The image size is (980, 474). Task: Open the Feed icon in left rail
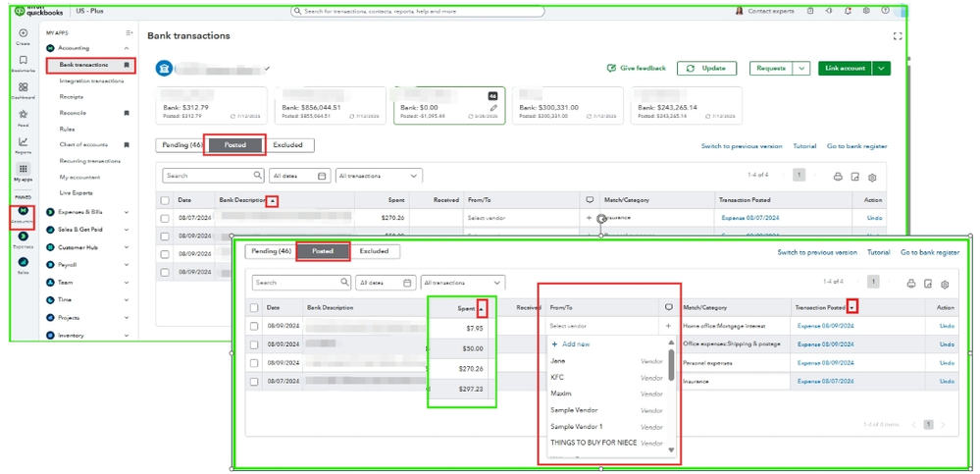pyautogui.click(x=24, y=115)
